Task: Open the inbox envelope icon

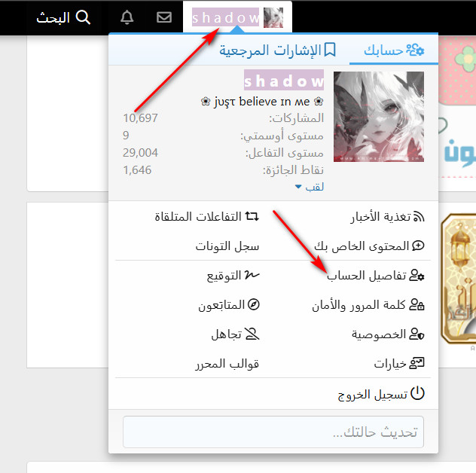Action: coord(163,17)
